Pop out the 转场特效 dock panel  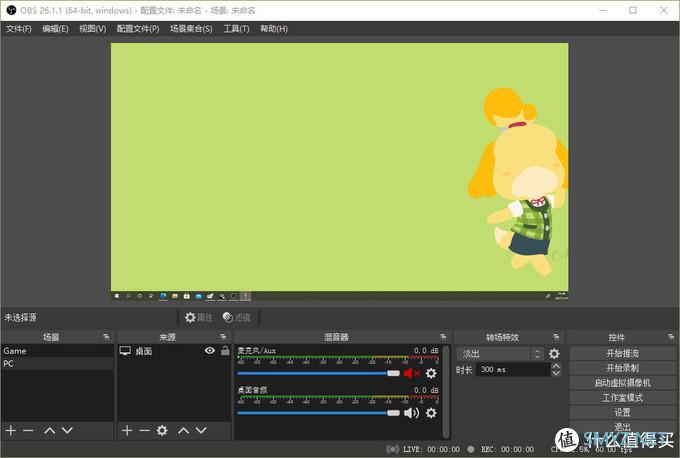(556, 337)
